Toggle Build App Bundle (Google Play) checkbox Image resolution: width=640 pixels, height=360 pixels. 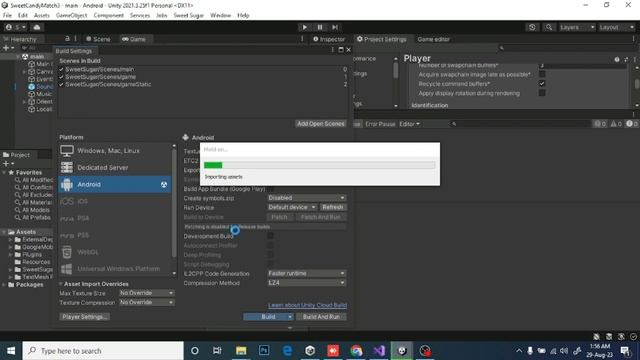coord(270,189)
